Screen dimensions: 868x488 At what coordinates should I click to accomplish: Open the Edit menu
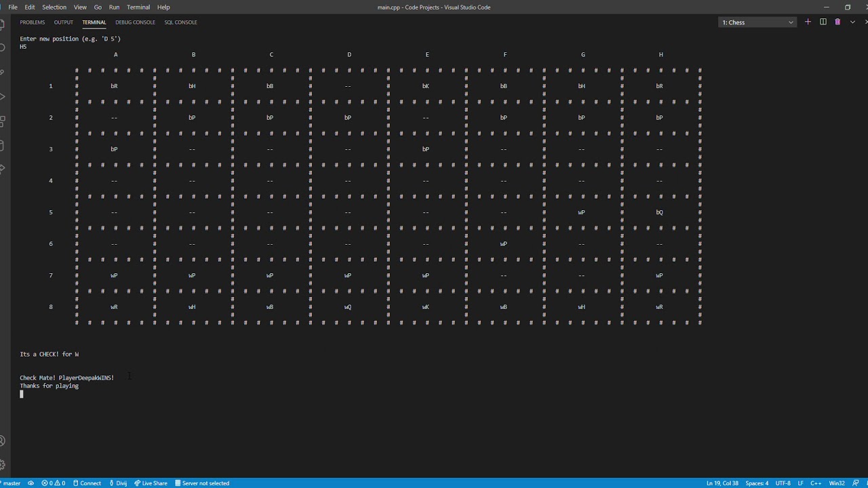click(x=30, y=7)
